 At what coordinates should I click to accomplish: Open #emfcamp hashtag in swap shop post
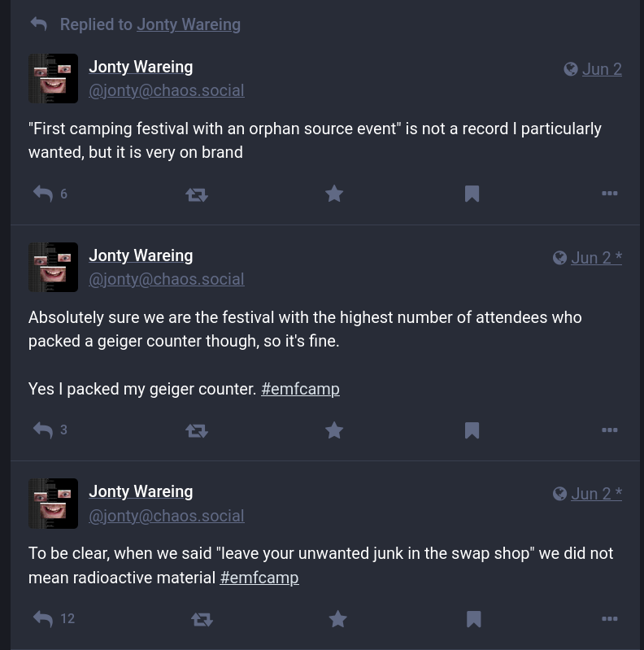(259, 578)
